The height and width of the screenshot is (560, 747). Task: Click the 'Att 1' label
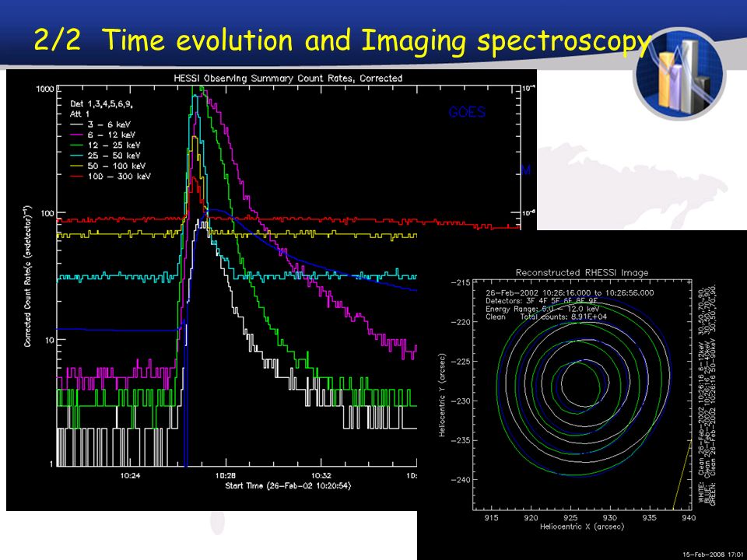click(x=79, y=114)
